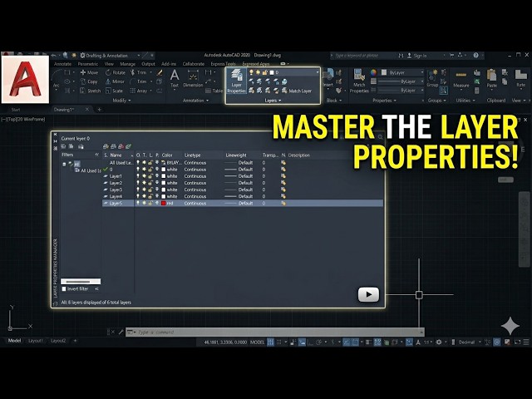Viewport: 532px width, 399px height.
Task: Select the Rotate tool
Action: click(116, 72)
